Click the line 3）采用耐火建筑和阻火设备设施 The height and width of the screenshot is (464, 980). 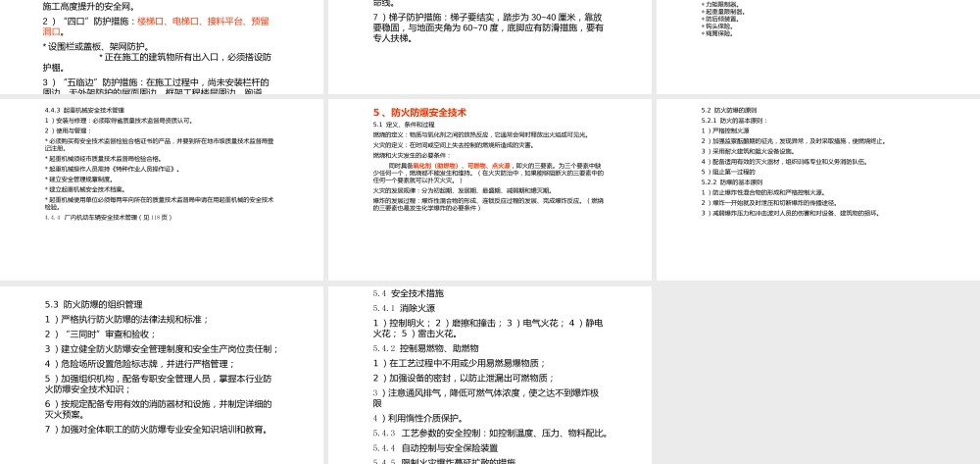pyautogui.click(x=748, y=151)
